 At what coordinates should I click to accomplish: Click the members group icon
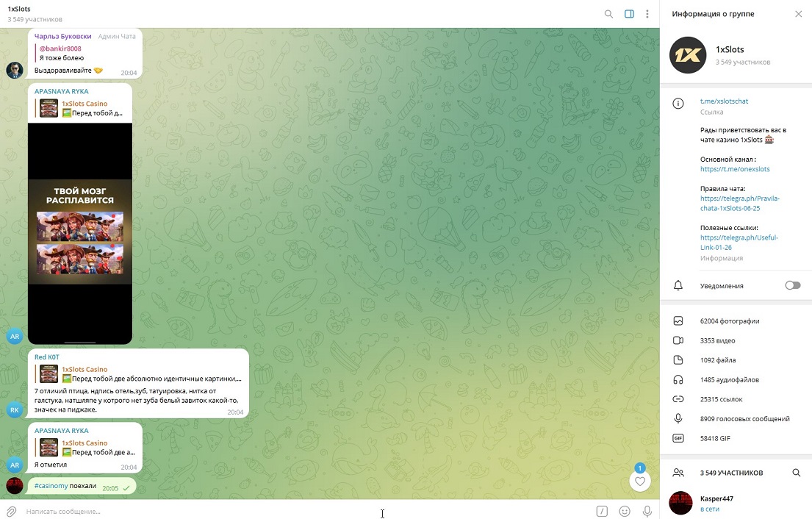click(678, 473)
